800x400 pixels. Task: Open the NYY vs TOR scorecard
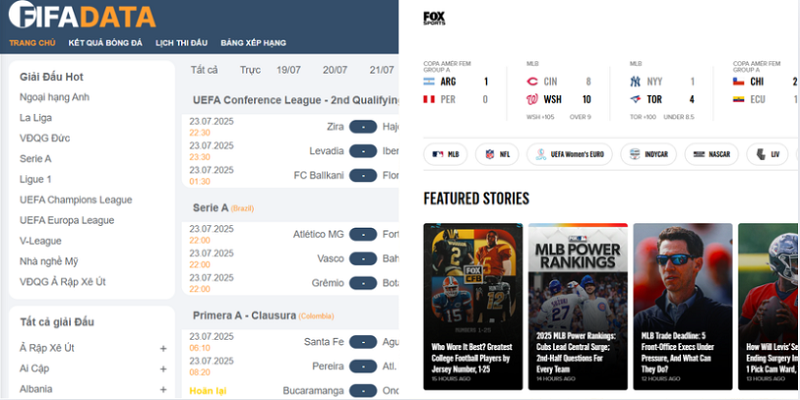coord(662,90)
